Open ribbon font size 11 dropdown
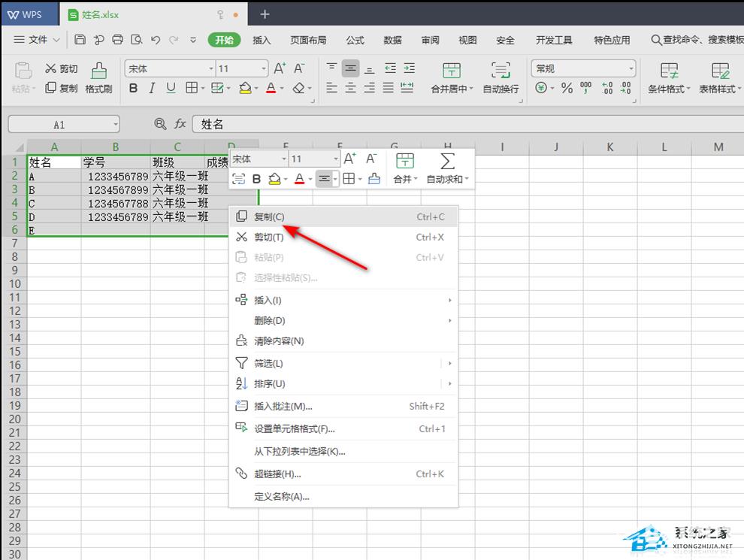The height and width of the screenshot is (560, 744). tap(264, 69)
